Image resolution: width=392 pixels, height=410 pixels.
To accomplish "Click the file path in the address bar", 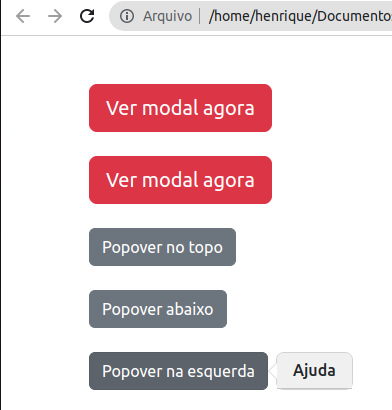I will click(300, 16).
